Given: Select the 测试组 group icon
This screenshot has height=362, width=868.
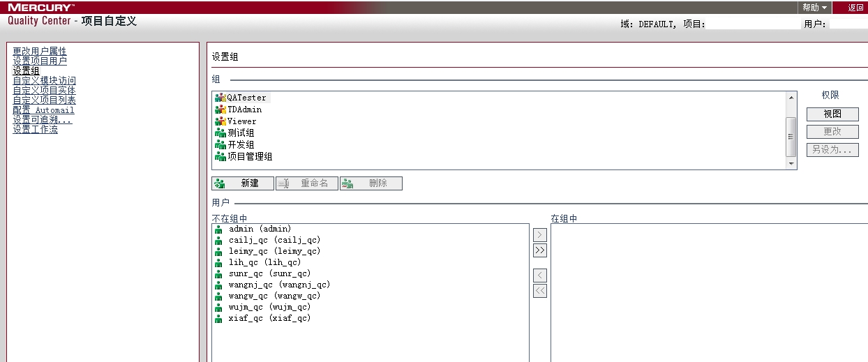Looking at the screenshot, I should click(220, 133).
